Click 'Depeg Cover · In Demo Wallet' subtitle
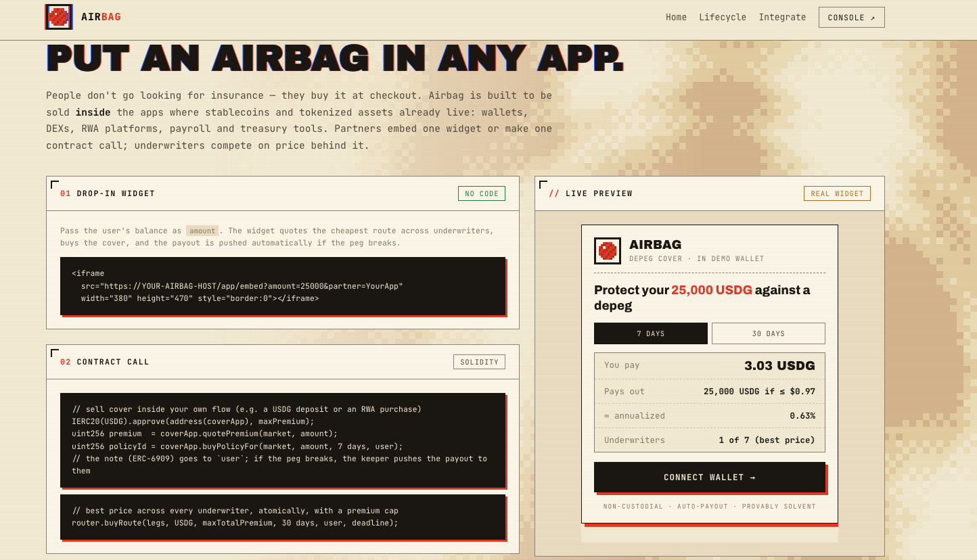The height and width of the screenshot is (560, 977). [697, 259]
